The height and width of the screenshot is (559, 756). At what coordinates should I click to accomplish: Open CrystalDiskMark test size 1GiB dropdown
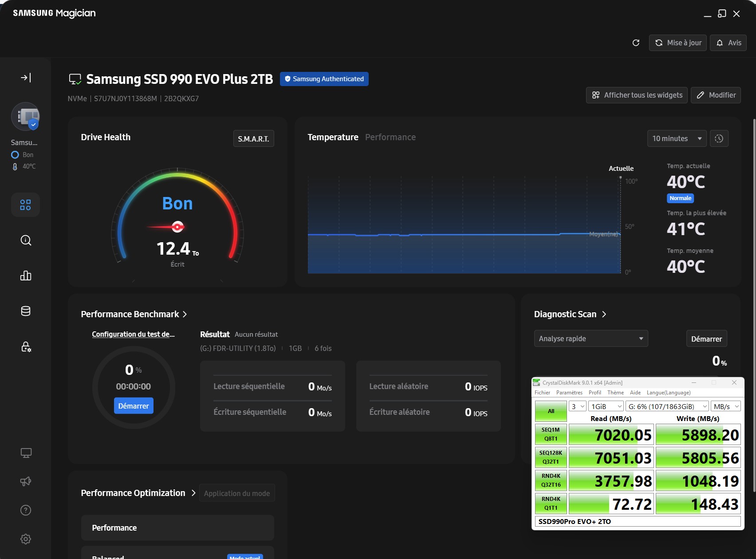tap(606, 406)
